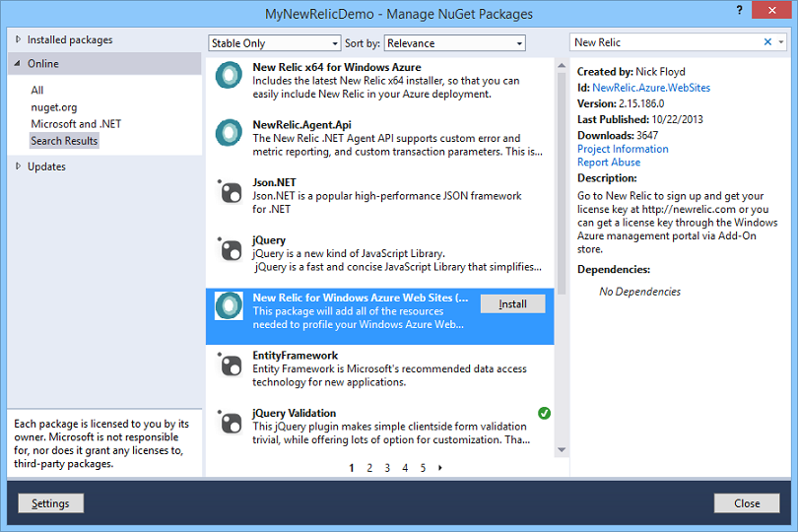
Task: Close the Manage NuGet Packages window
Action: [x=771, y=10]
